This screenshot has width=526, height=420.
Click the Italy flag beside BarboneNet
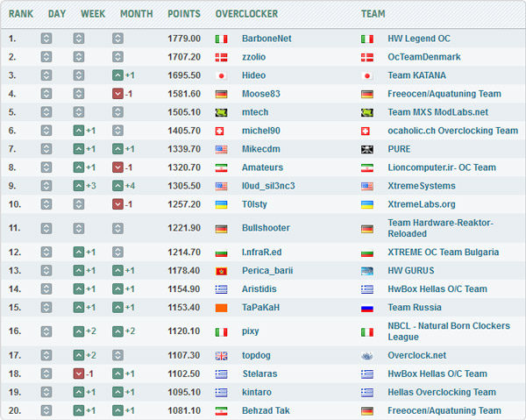(221, 39)
